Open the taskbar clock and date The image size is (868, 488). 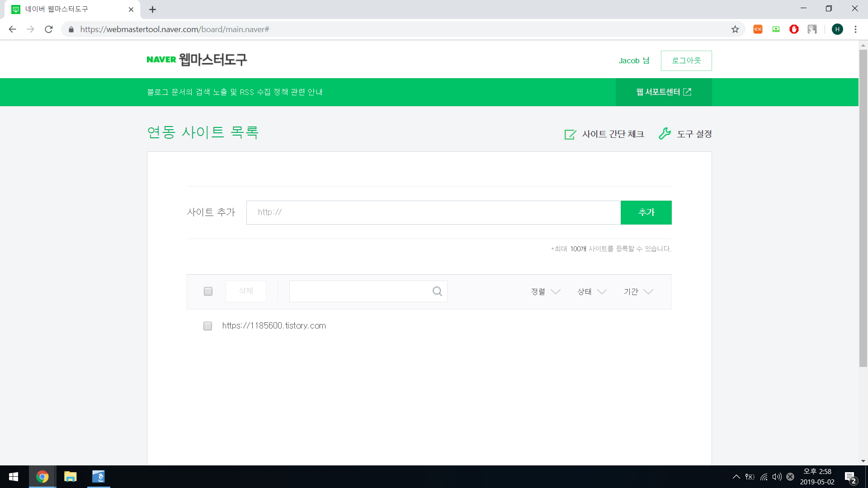pyautogui.click(x=817, y=477)
